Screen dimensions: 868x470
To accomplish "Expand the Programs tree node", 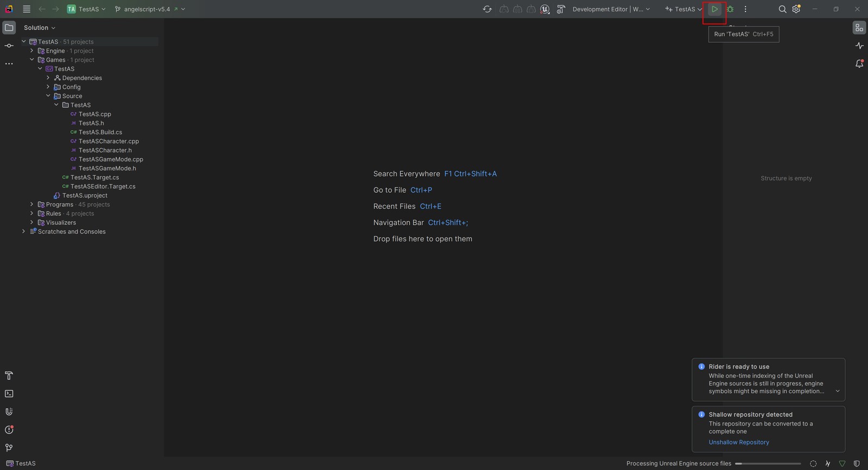I will pos(32,204).
